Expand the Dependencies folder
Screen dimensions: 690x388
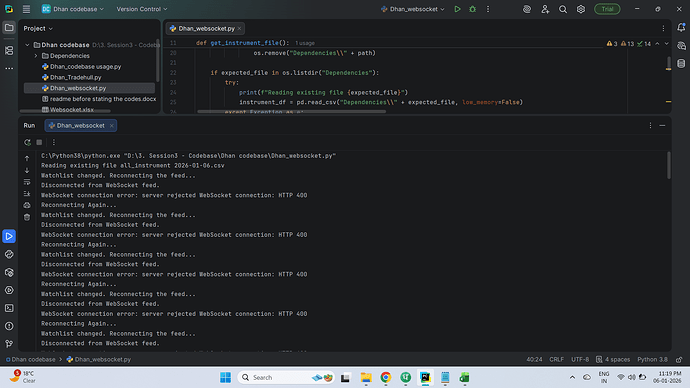coord(36,56)
